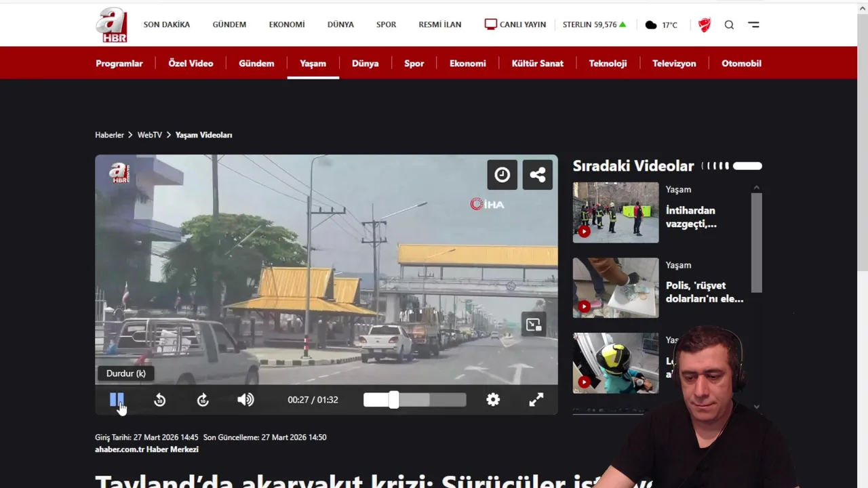Toggle the Sıradaki Videolar autoplay switch
Screen dimensions: 868x488
pos(747,166)
